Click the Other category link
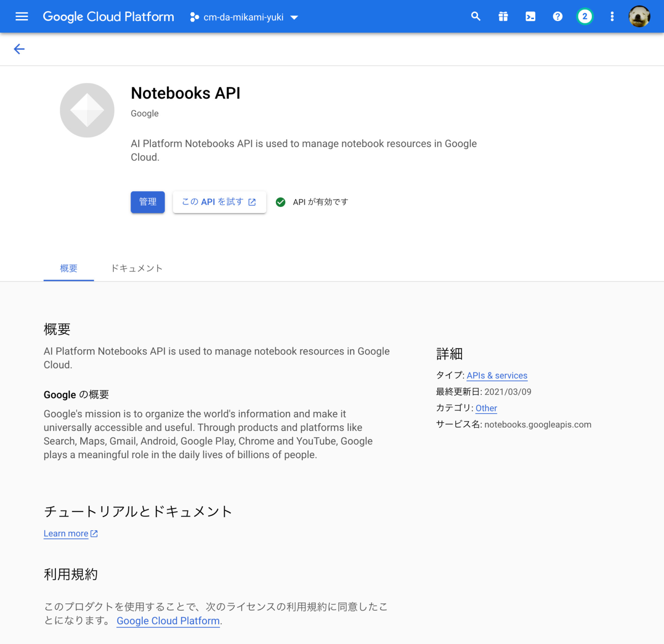The height and width of the screenshot is (644, 664). pos(486,408)
